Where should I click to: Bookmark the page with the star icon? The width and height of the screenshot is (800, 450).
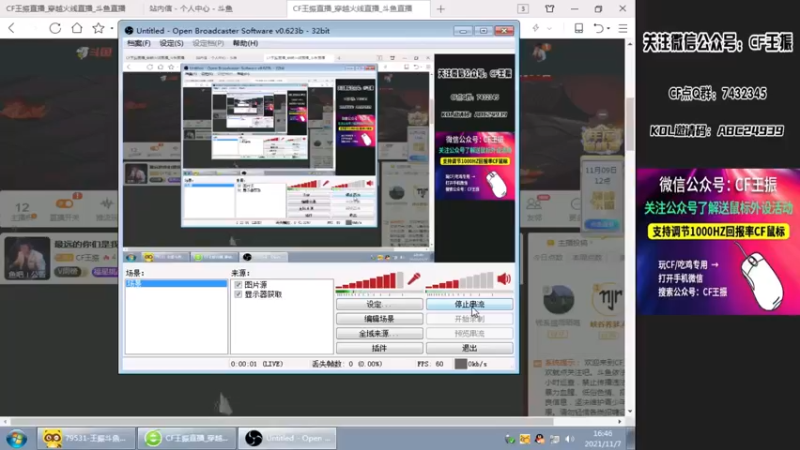click(98, 28)
